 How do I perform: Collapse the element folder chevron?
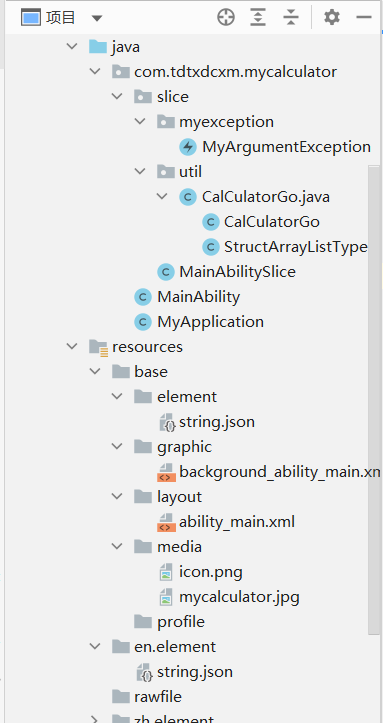pyautogui.click(x=118, y=396)
